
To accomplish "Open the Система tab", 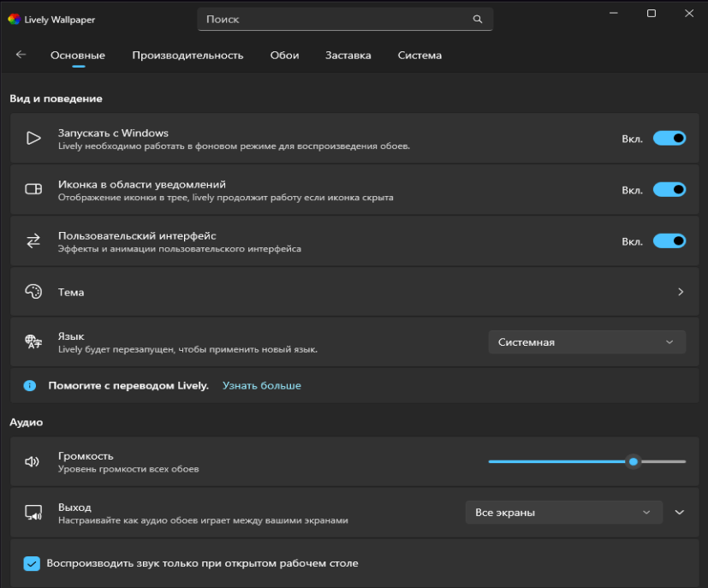I will (x=419, y=55).
